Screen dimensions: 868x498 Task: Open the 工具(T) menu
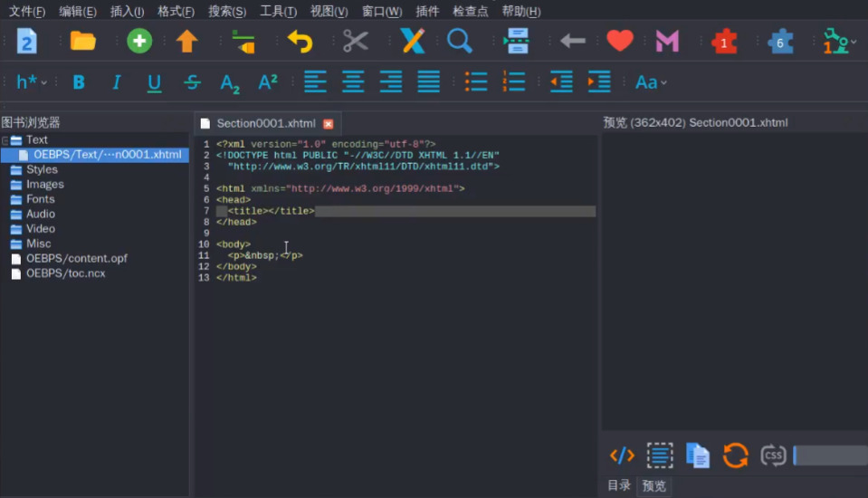pos(278,12)
